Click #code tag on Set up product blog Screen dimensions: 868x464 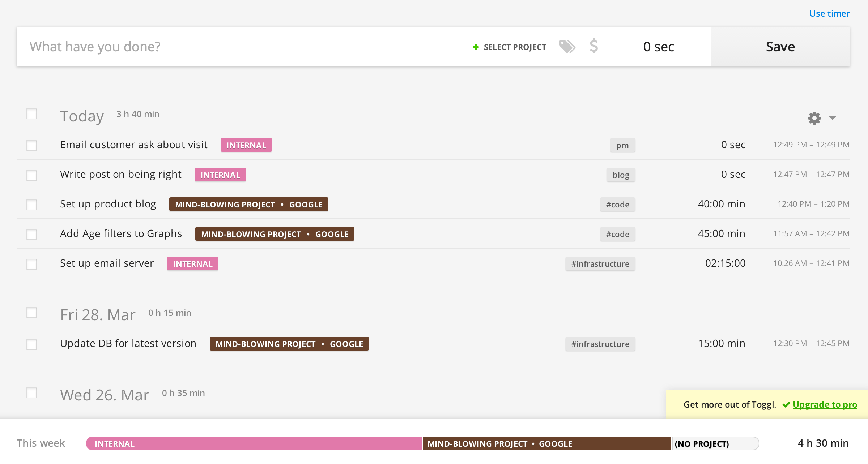pos(618,205)
